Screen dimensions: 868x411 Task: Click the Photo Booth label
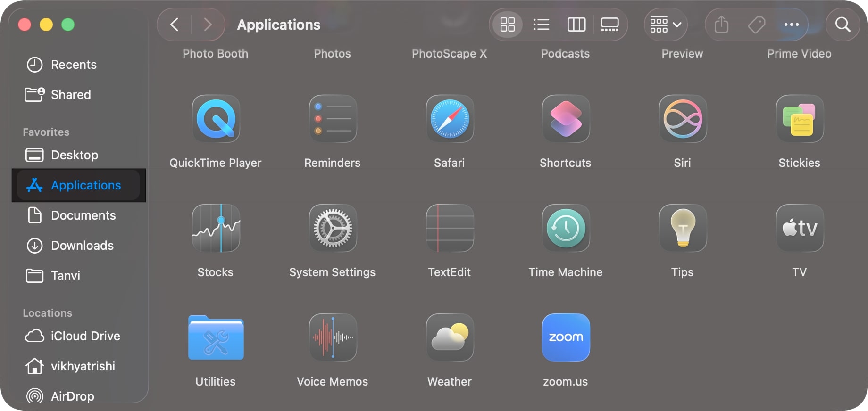click(x=216, y=54)
